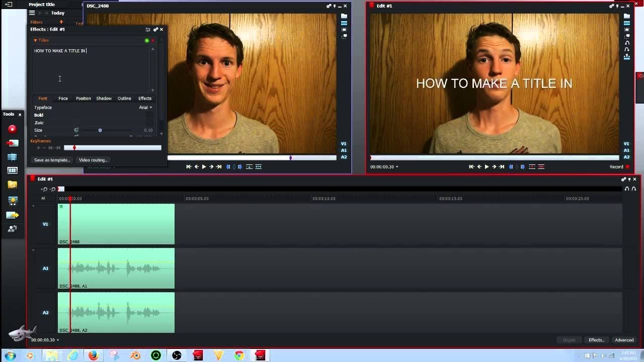This screenshot has width=644, height=362.
Task: Toggle A2 track in DSC_2488 viewer
Action: pos(344,157)
